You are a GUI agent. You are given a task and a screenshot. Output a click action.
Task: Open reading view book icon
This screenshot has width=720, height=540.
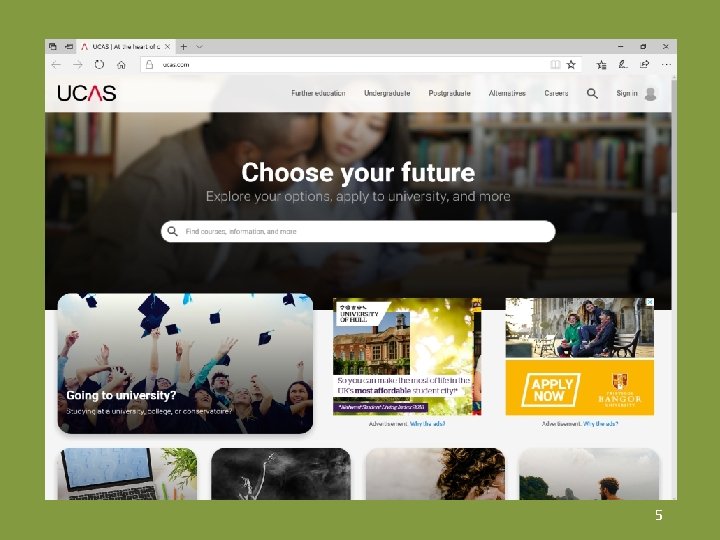coord(555,65)
